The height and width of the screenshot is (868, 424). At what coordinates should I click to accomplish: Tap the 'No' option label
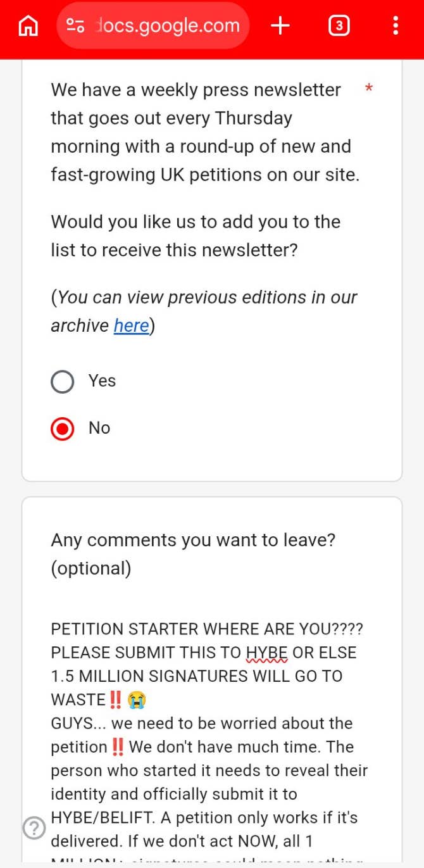coord(99,428)
